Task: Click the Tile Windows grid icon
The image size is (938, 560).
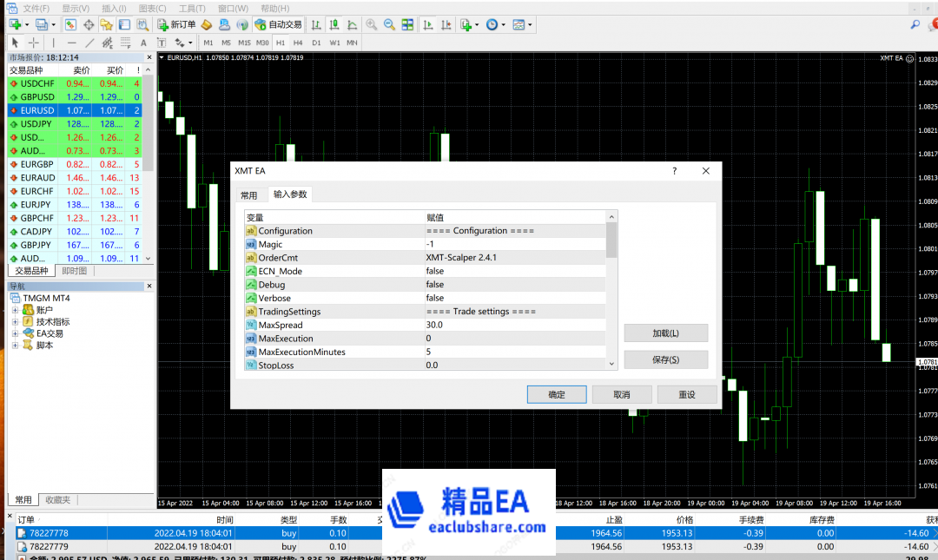Action: [406, 25]
